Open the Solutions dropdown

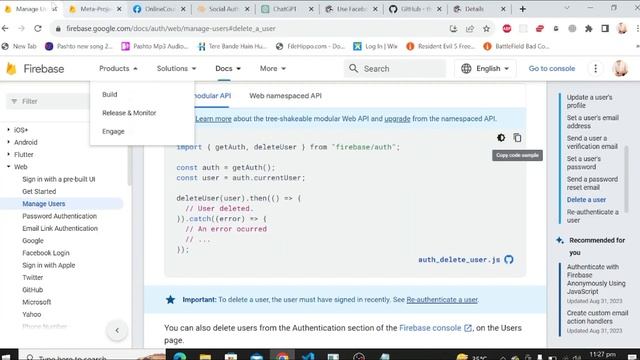click(x=176, y=69)
